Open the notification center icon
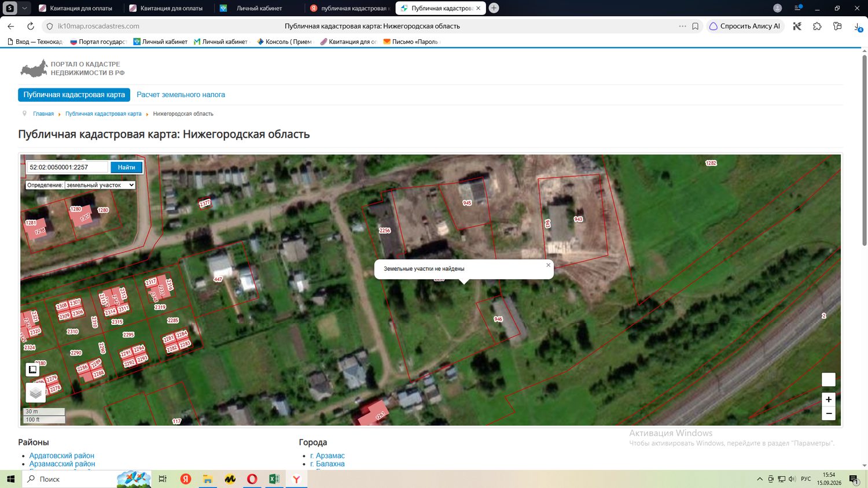This screenshot has width=868, height=488. (x=854, y=479)
